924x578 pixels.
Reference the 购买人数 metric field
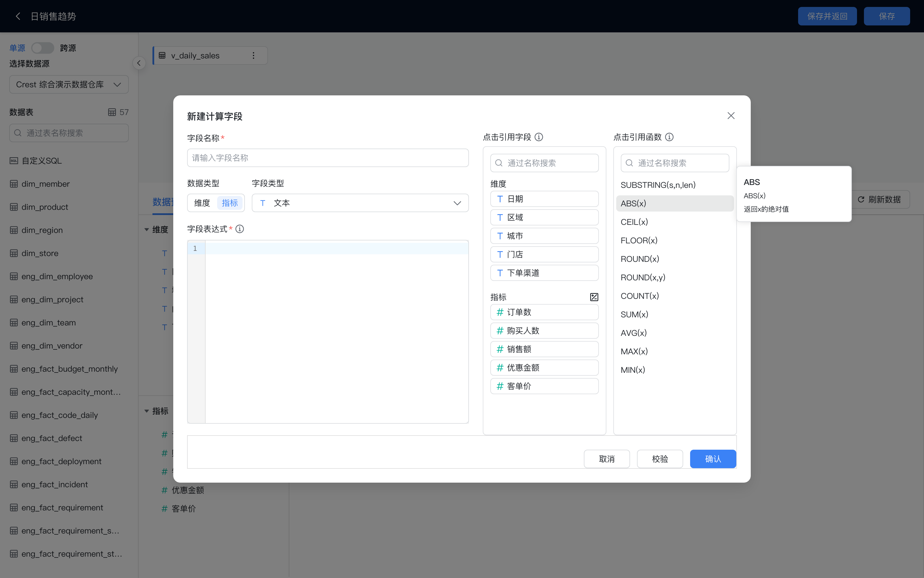tap(544, 331)
